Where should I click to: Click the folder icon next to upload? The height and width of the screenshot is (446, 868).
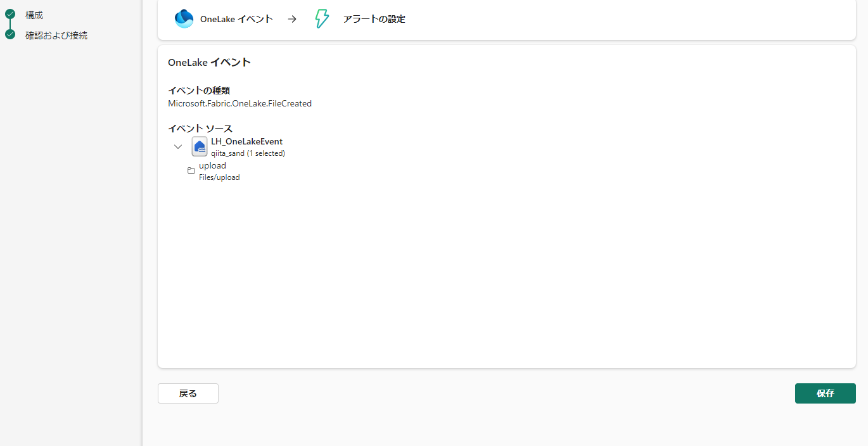pyautogui.click(x=191, y=171)
